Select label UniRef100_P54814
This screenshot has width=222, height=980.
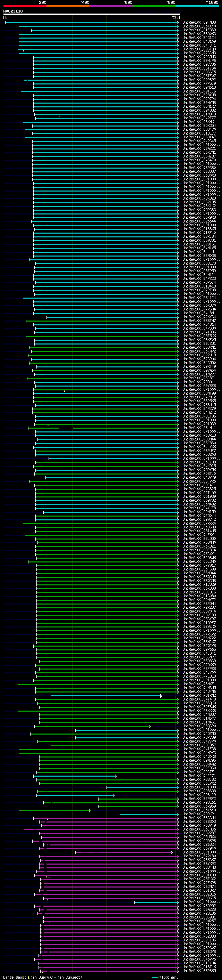pyautogui.click(x=199, y=324)
